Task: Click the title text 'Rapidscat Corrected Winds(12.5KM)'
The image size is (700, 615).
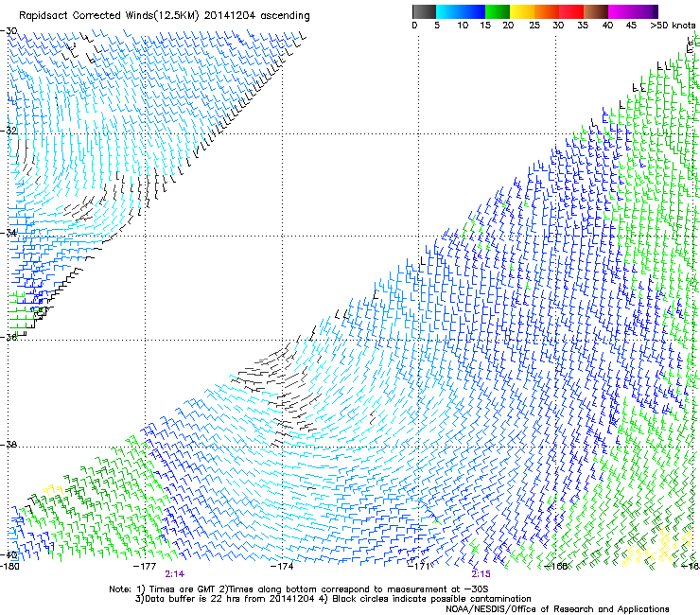Action: pyautogui.click(x=109, y=16)
